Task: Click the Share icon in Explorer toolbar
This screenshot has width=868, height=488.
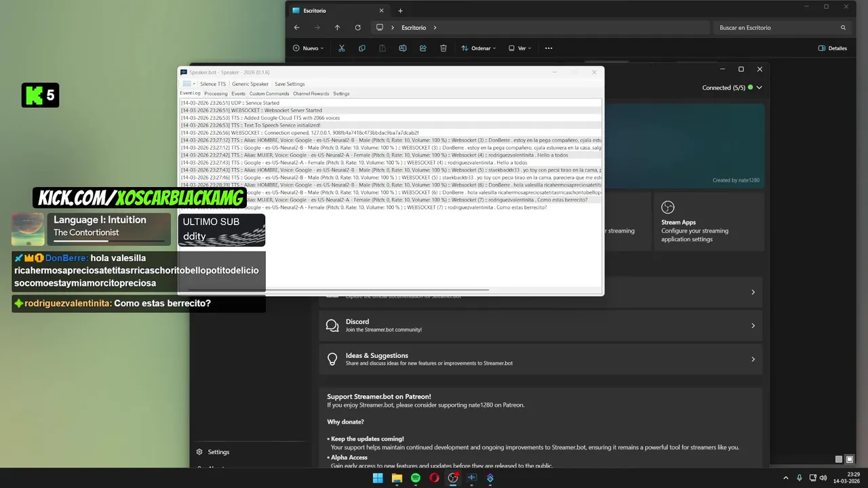Action: coord(423,48)
